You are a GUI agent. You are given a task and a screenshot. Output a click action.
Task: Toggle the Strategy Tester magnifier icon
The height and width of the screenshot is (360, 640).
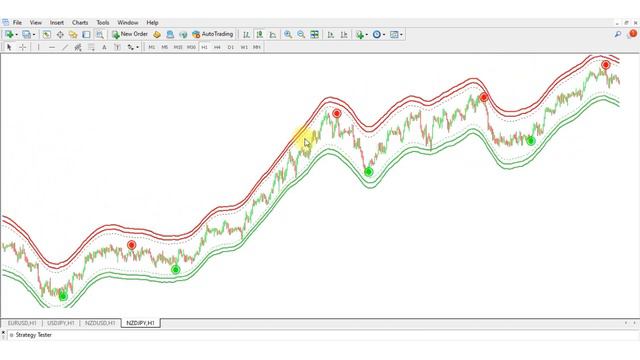pos(100,35)
